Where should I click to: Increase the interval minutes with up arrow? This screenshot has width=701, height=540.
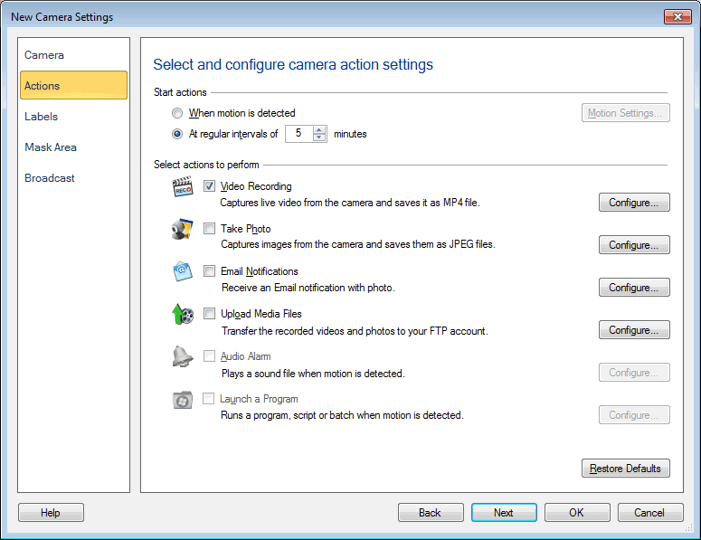pyautogui.click(x=320, y=129)
